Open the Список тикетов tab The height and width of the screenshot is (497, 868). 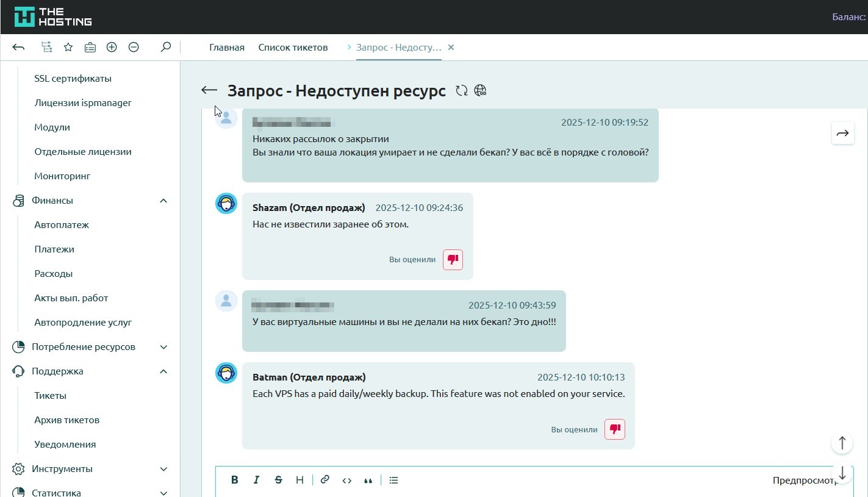293,48
